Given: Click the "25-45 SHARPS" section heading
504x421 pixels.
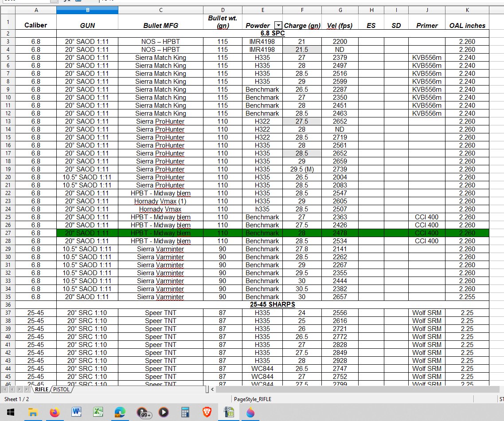Looking at the screenshot, I should (273, 304).
